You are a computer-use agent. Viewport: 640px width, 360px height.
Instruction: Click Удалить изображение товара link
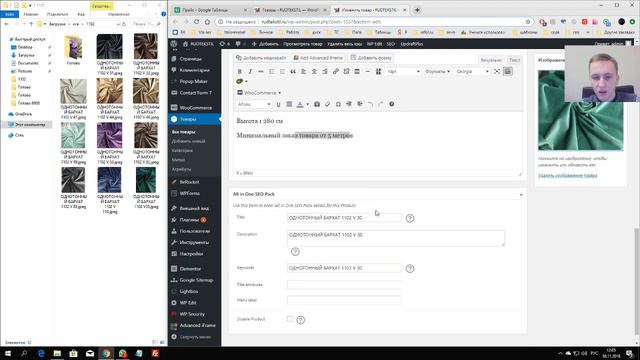pyautogui.click(x=567, y=176)
